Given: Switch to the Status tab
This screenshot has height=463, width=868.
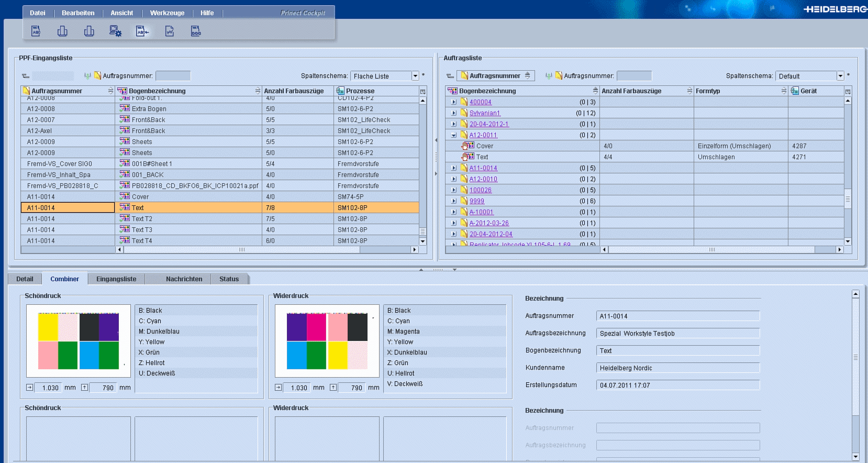Looking at the screenshot, I should [x=229, y=279].
